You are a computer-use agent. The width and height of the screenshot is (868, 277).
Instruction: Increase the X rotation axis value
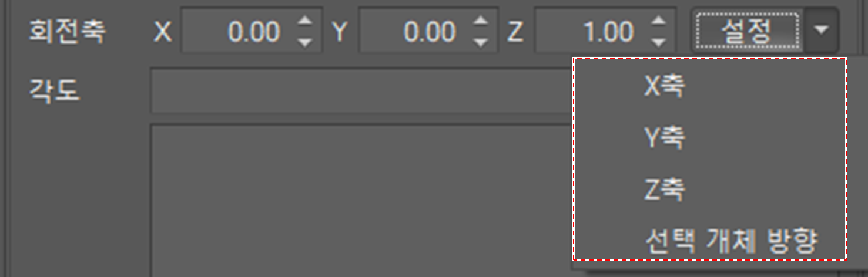point(304,21)
